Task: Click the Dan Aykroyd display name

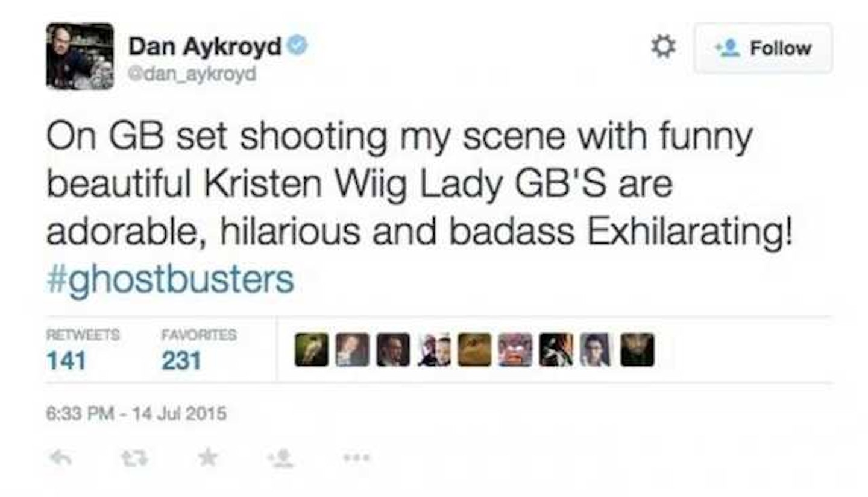Action: pos(205,46)
